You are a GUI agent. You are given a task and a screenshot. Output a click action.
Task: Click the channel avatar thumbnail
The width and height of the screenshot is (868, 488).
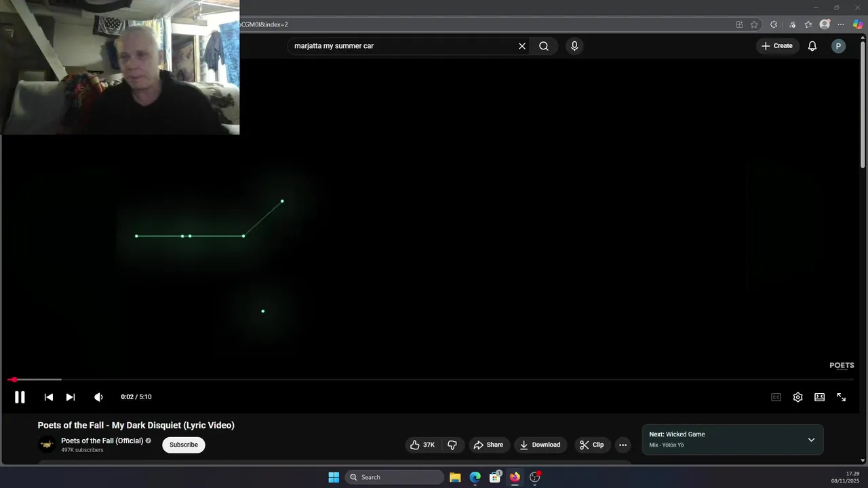pyautogui.click(x=47, y=445)
